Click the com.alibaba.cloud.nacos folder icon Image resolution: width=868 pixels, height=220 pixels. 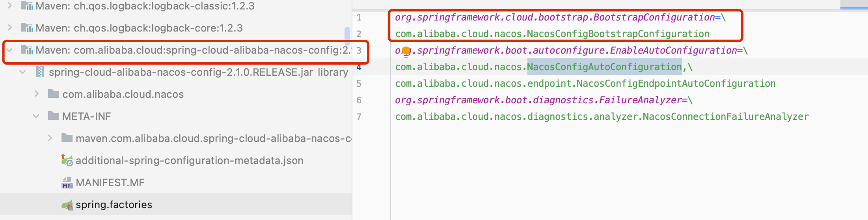click(x=53, y=94)
